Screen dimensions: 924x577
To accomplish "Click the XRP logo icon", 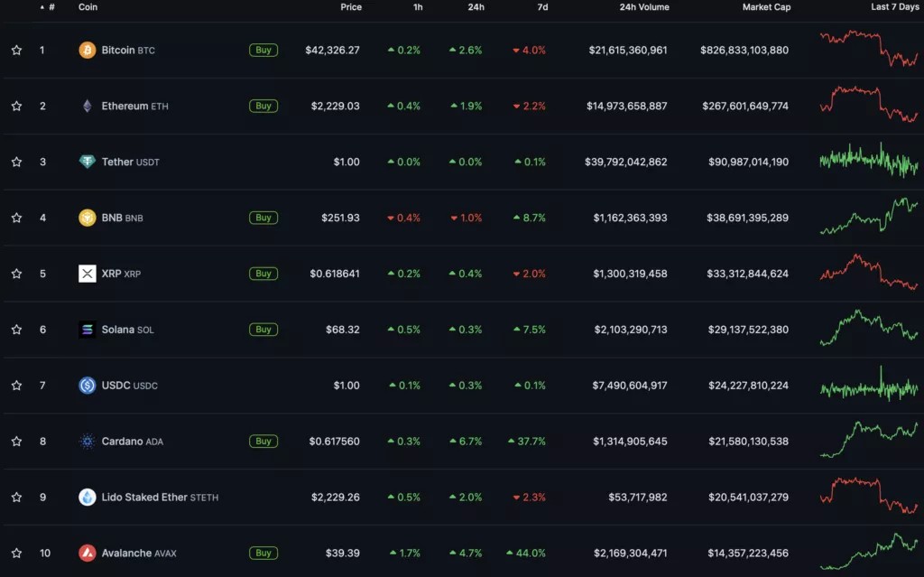I will pyautogui.click(x=88, y=274).
